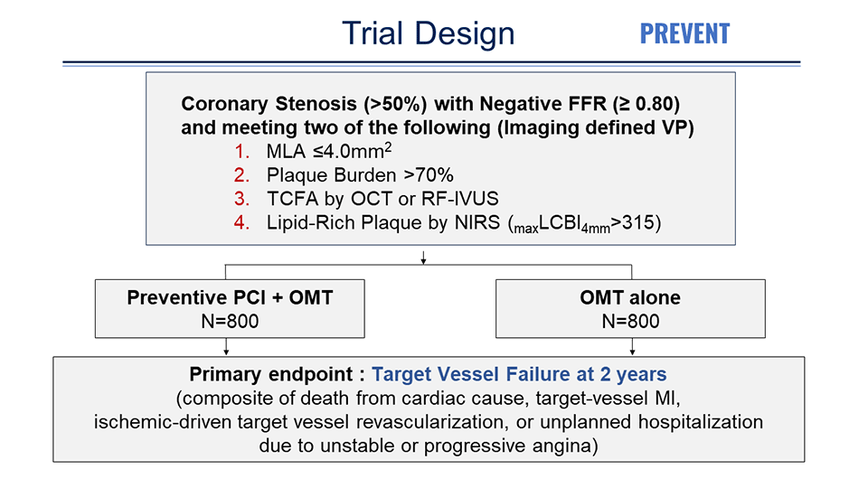Select the Lipid-Rich Plaque by NIRS criterion

[x=463, y=223]
